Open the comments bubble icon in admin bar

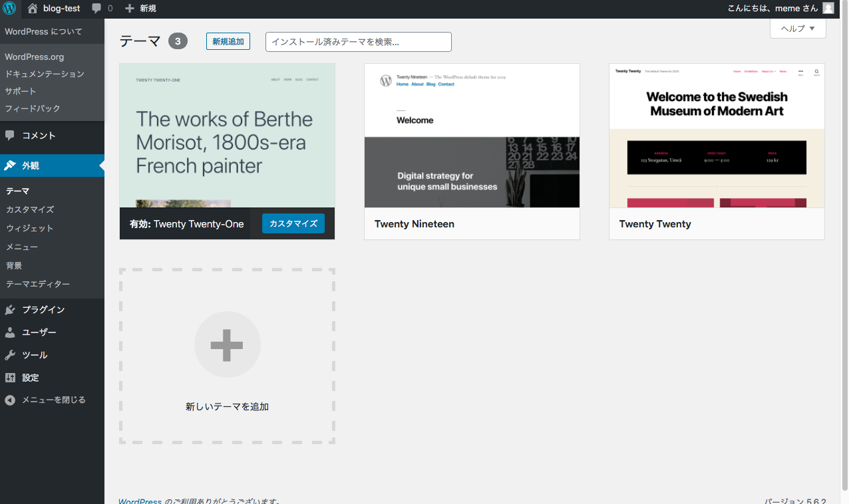(97, 9)
